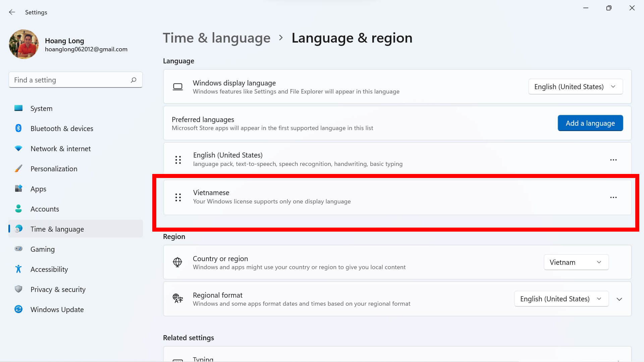Click the Accounts person icon

pyautogui.click(x=18, y=208)
